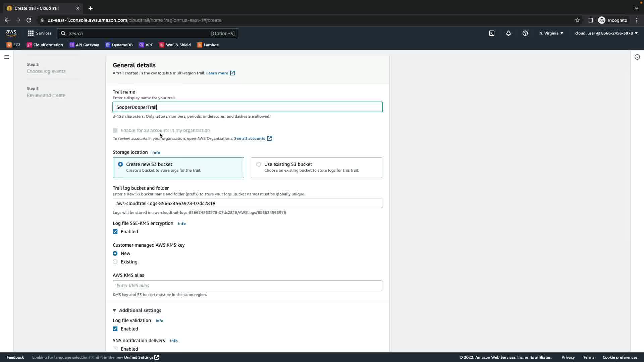Click the support help question-mark icon
The width and height of the screenshot is (644, 362).
(525, 33)
